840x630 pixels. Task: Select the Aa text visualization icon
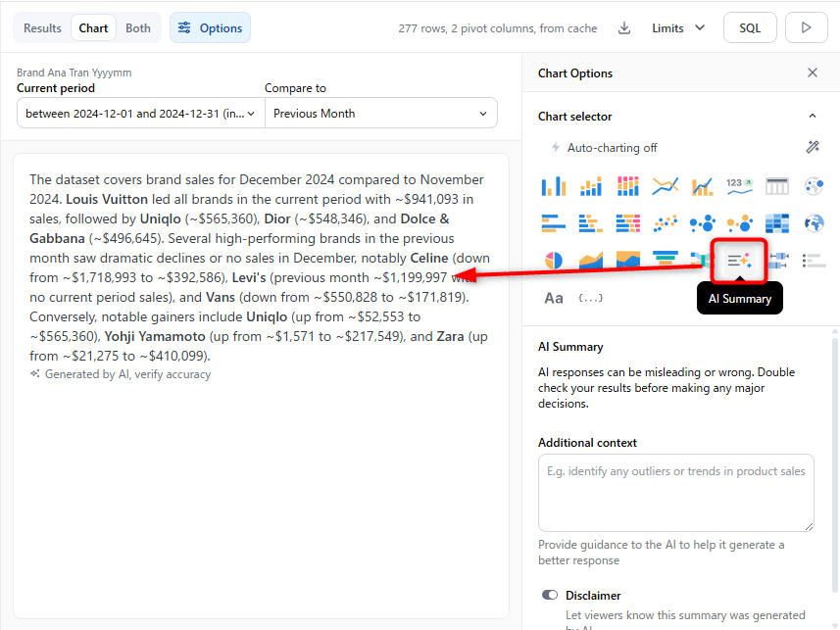point(554,298)
